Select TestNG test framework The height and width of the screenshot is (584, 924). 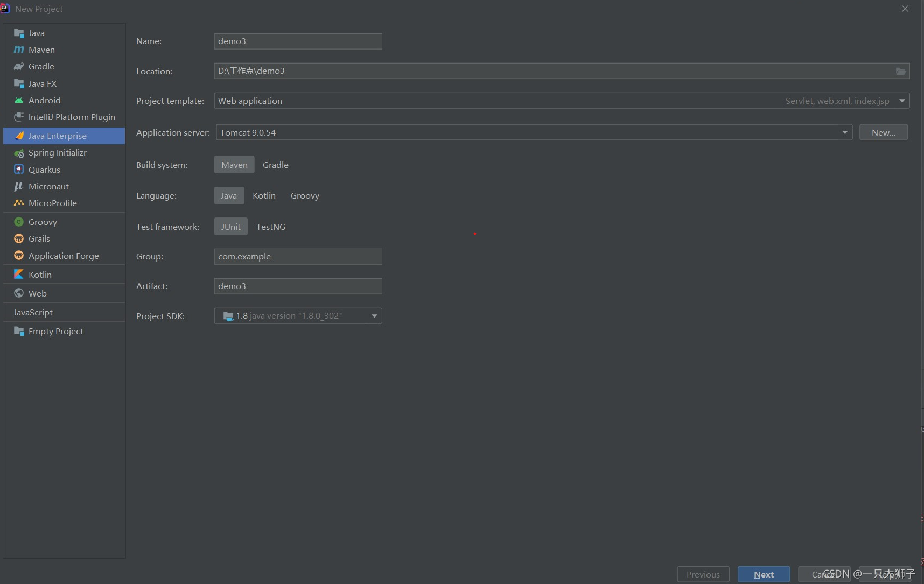(x=271, y=227)
